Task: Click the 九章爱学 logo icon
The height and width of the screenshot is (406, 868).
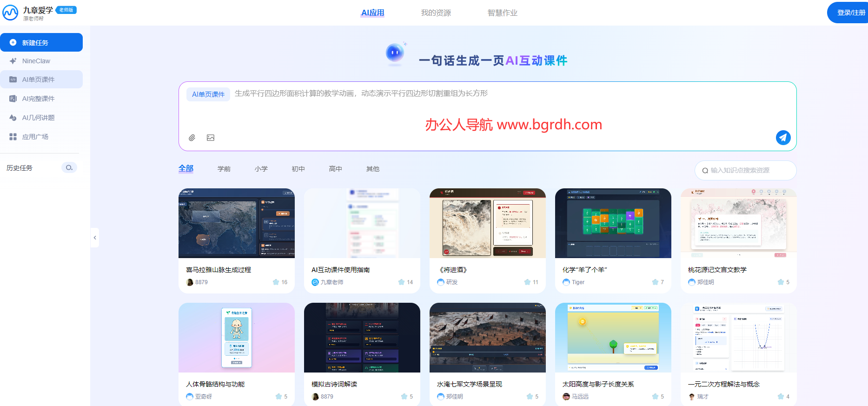Action: (10, 13)
